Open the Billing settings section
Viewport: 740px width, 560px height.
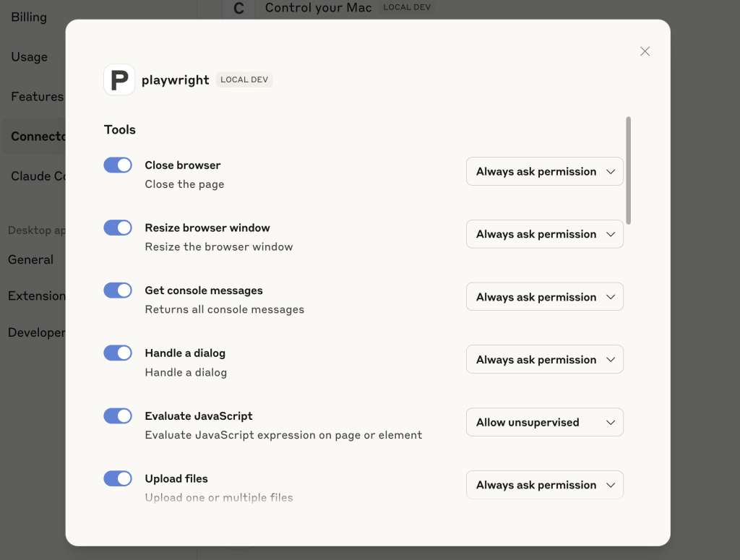point(29,17)
